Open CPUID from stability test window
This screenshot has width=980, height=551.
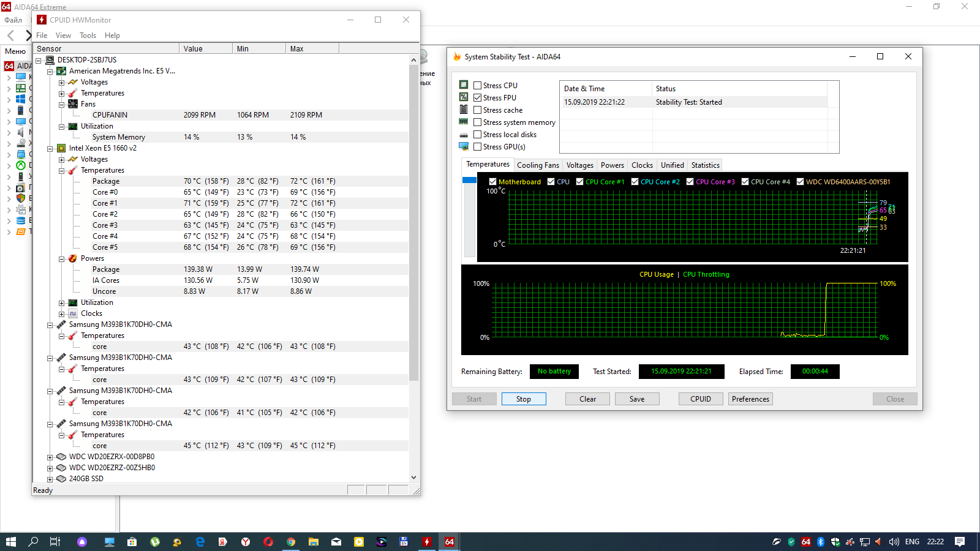pyautogui.click(x=701, y=399)
